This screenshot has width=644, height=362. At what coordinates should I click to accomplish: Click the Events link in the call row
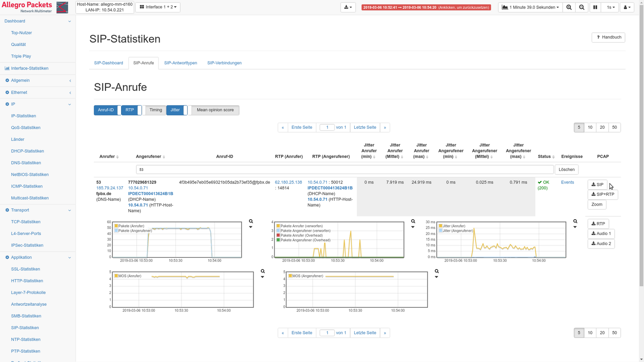coord(567,183)
